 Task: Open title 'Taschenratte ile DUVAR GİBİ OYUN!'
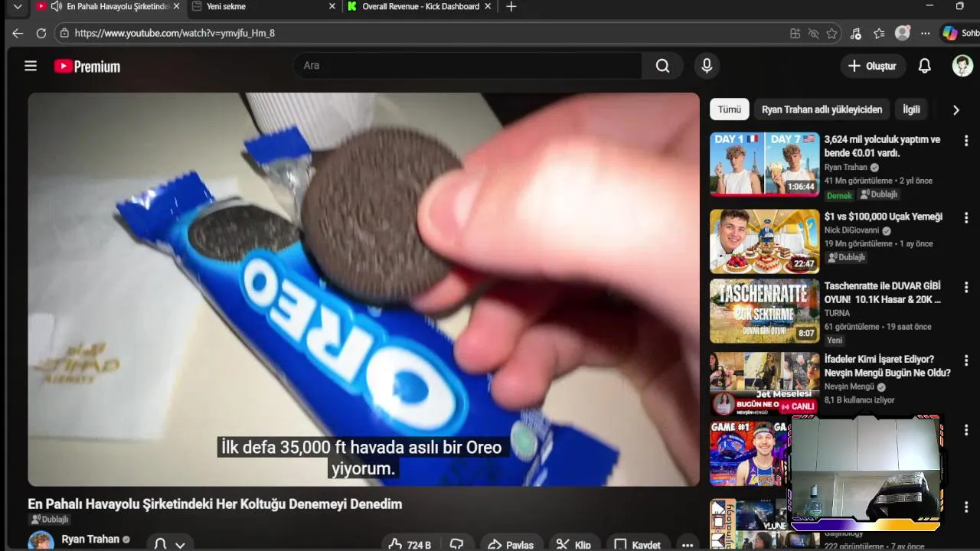coord(883,292)
